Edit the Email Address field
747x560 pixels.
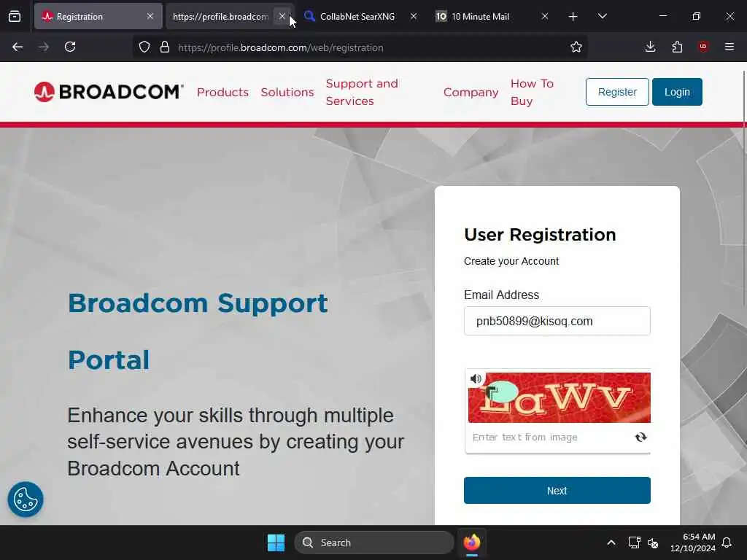click(x=557, y=321)
